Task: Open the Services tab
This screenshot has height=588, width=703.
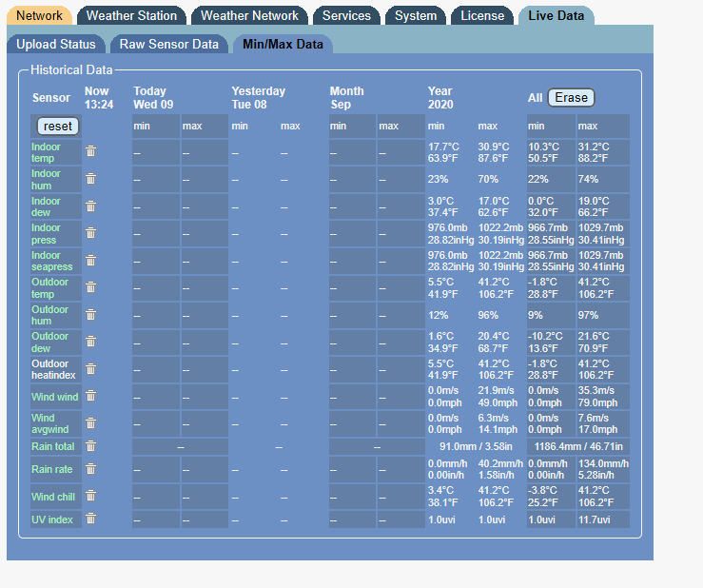Action: point(346,15)
